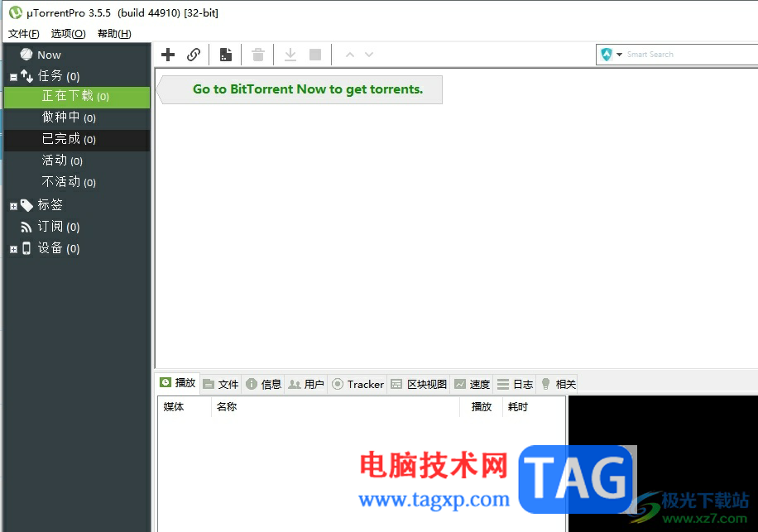
Task: Switch to the 用户 tab
Action: coord(306,384)
